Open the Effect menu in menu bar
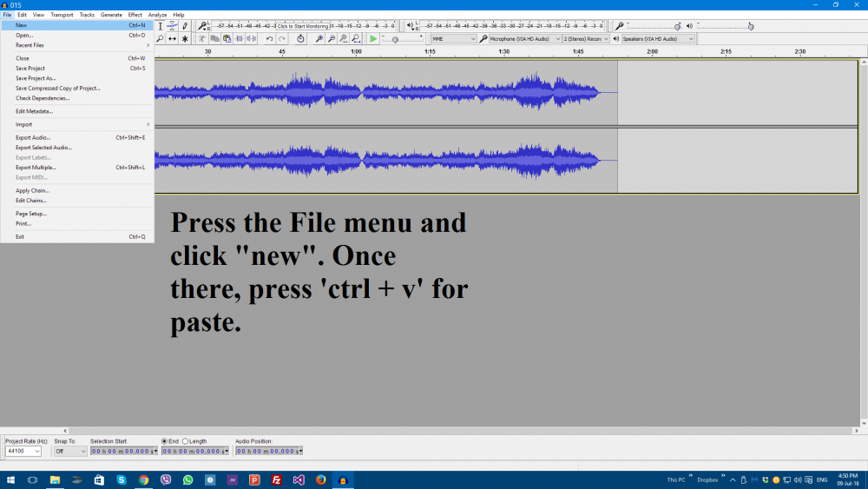Screen dimensions: 868x489 pos(135,15)
